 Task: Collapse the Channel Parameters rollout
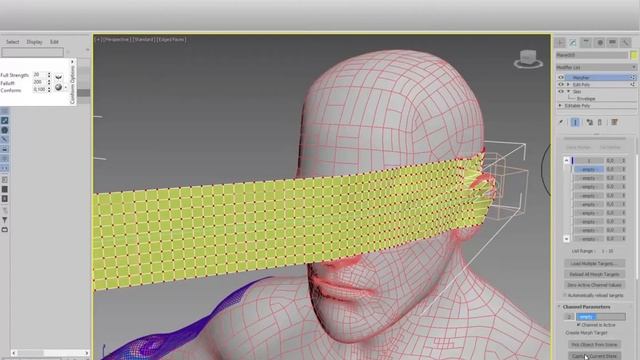pos(560,307)
